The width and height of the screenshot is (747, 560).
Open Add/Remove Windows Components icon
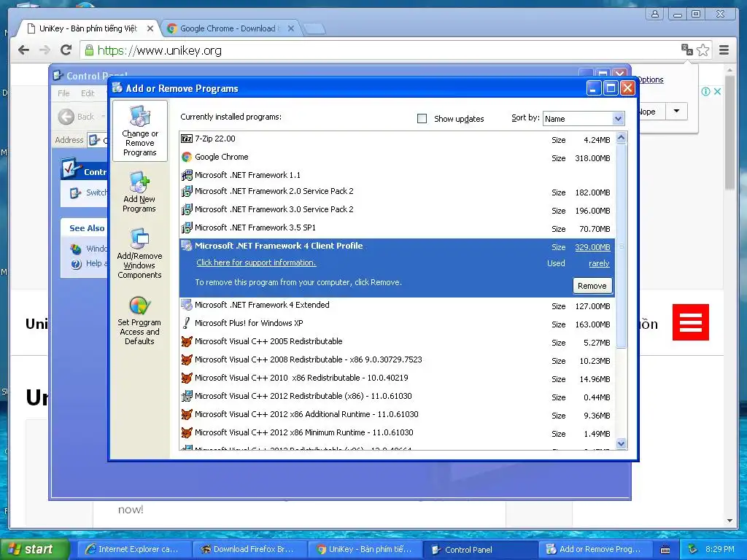[x=139, y=253]
